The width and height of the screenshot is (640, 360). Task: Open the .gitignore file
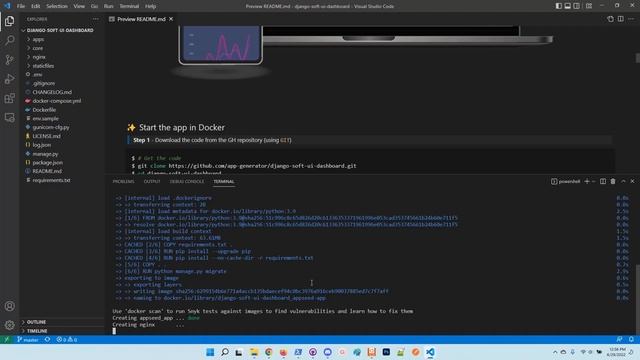coord(43,83)
